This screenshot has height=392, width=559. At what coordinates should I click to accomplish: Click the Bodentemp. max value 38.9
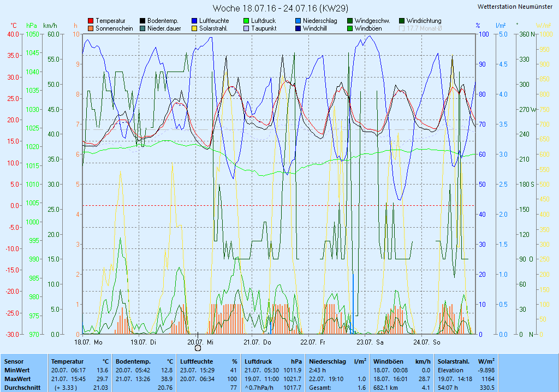coord(167,379)
